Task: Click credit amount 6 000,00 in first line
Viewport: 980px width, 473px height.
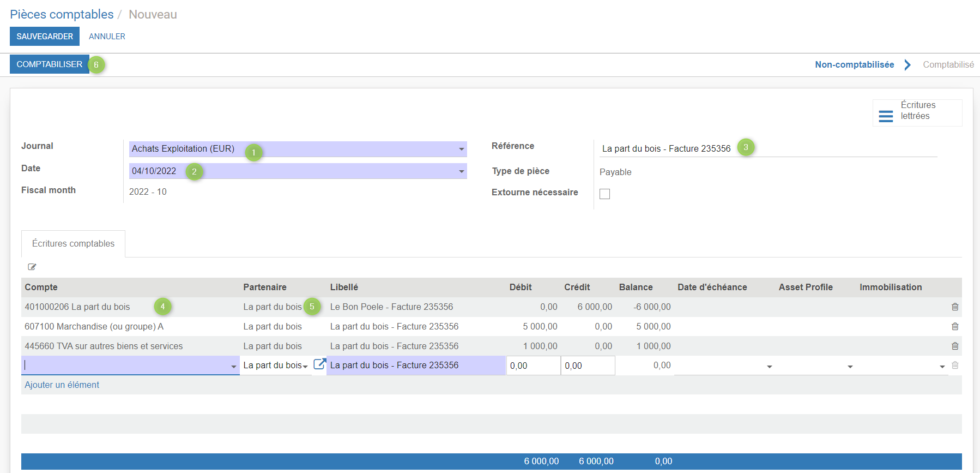Action: point(595,307)
